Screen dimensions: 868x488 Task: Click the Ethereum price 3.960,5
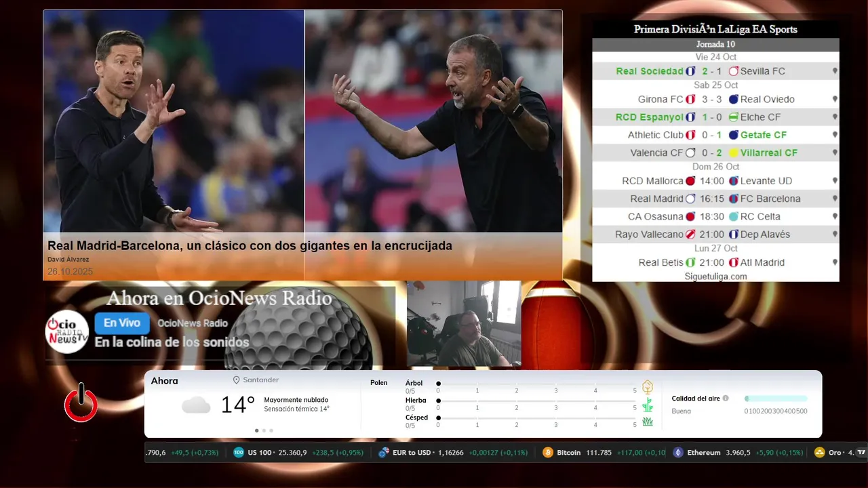click(x=738, y=453)
